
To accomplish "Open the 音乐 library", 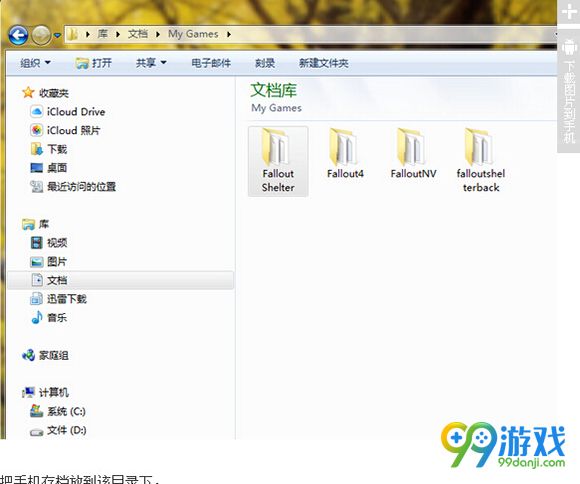I will 57,318.
